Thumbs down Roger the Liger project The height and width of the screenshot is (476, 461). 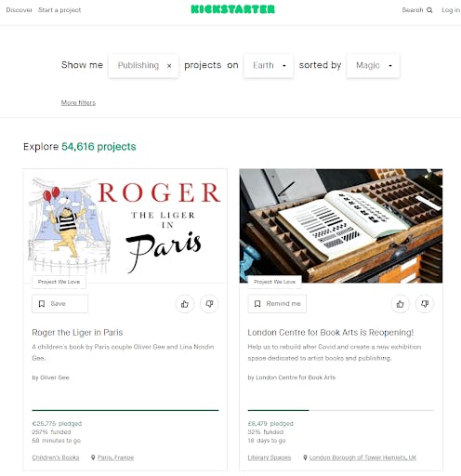(x=209, y=304)
